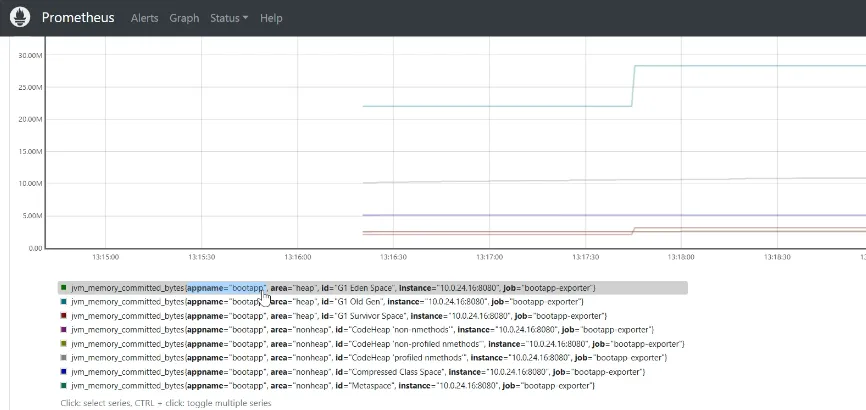Click the step in the top graph line

633,86
